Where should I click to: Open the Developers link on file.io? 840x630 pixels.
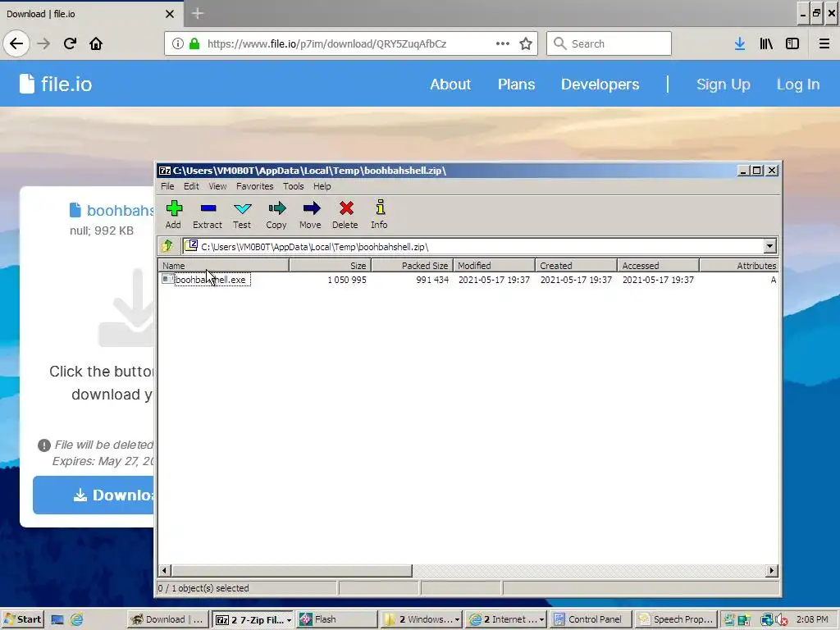pos(600,84)
